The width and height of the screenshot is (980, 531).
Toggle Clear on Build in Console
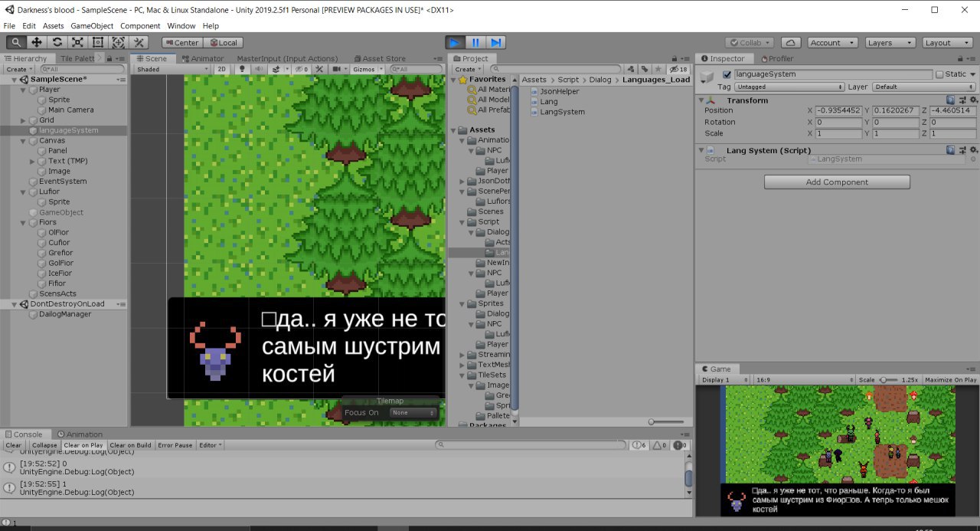pyautogui.click(x=130, y=445)
